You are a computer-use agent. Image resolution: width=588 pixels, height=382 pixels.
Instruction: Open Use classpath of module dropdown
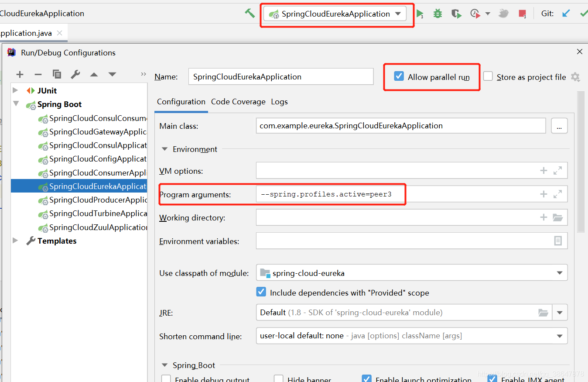pos(411,273)
